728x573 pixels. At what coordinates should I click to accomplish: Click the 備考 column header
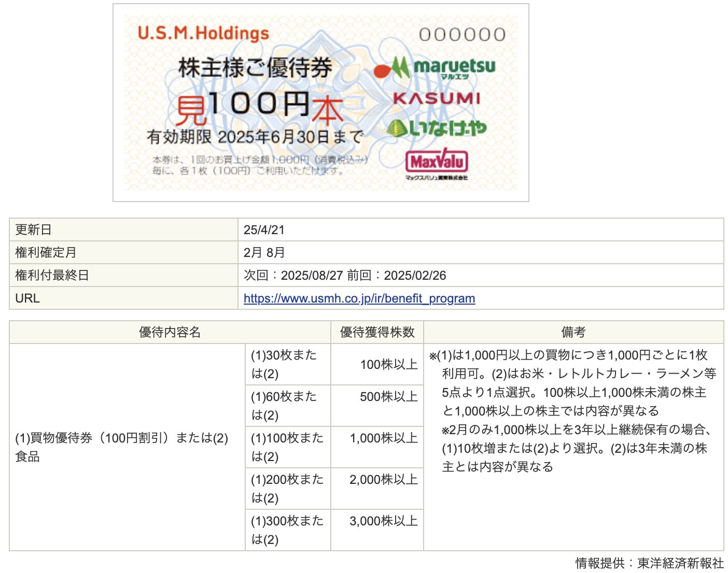[x=573, y=332]
